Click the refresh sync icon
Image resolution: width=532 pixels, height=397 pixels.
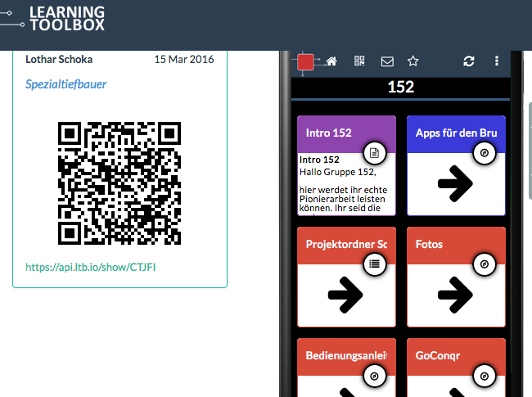pyautogui.click(x=468, y=61)
